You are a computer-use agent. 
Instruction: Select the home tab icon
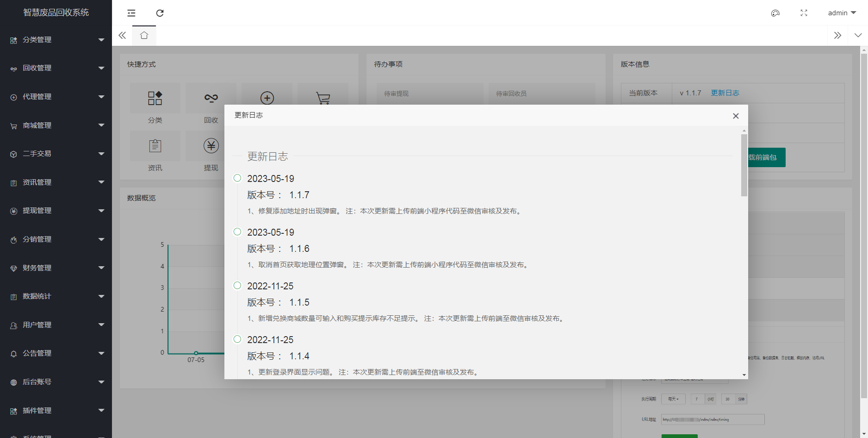[144, 35]
